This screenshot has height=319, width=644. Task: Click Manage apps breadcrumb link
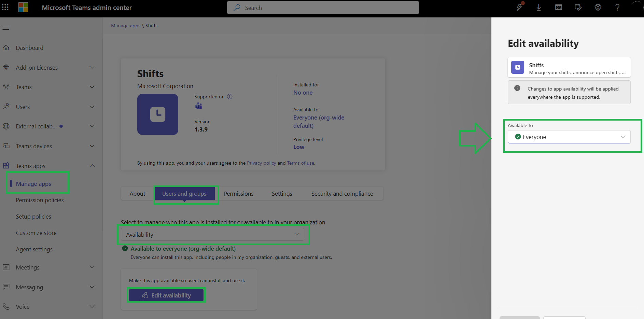126,26
